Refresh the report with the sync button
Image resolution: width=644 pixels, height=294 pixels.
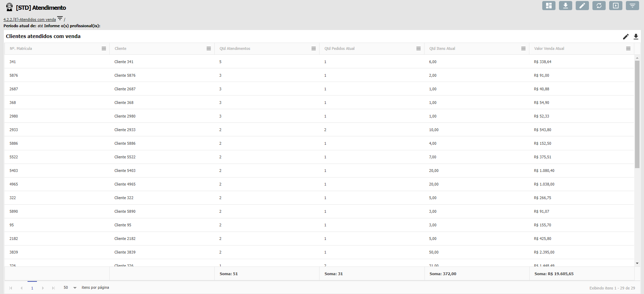click(x=599, y=6)
